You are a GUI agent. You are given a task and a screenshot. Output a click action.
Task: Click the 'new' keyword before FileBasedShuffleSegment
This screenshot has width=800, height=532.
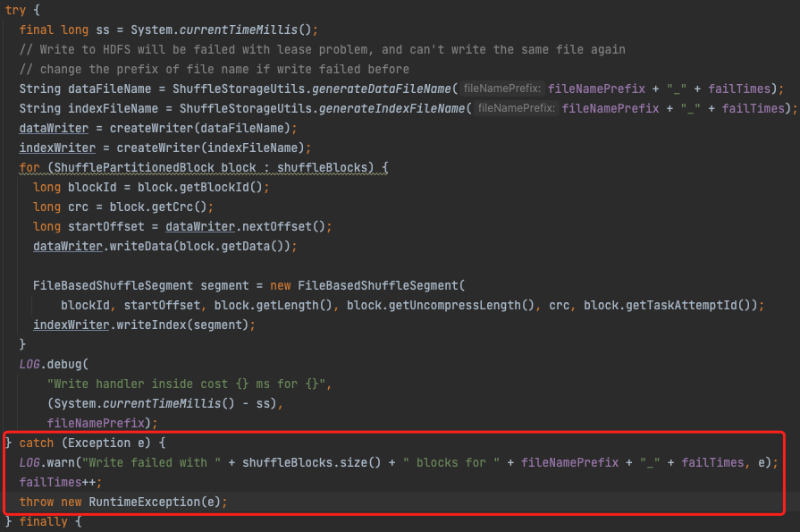coord(281,286)
